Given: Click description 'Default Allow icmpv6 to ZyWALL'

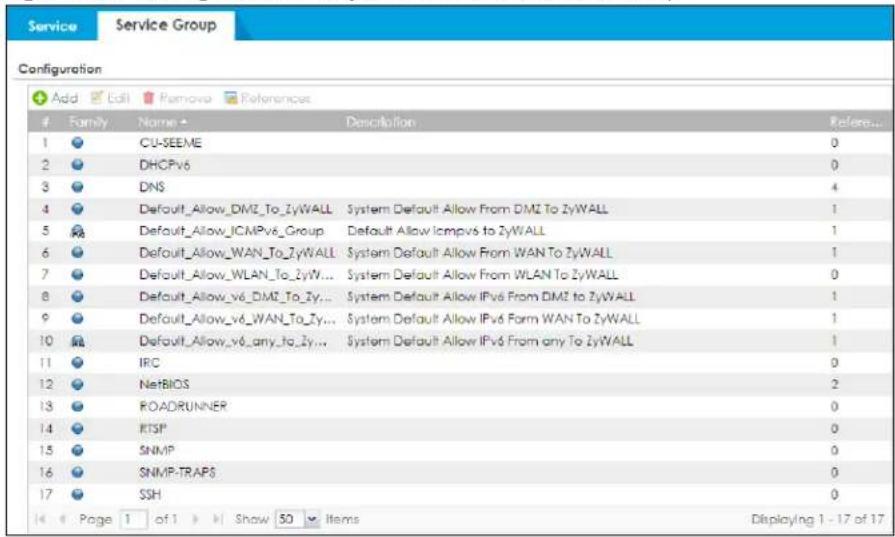Looking at the screenshot, I should click(x=446, y=231).
